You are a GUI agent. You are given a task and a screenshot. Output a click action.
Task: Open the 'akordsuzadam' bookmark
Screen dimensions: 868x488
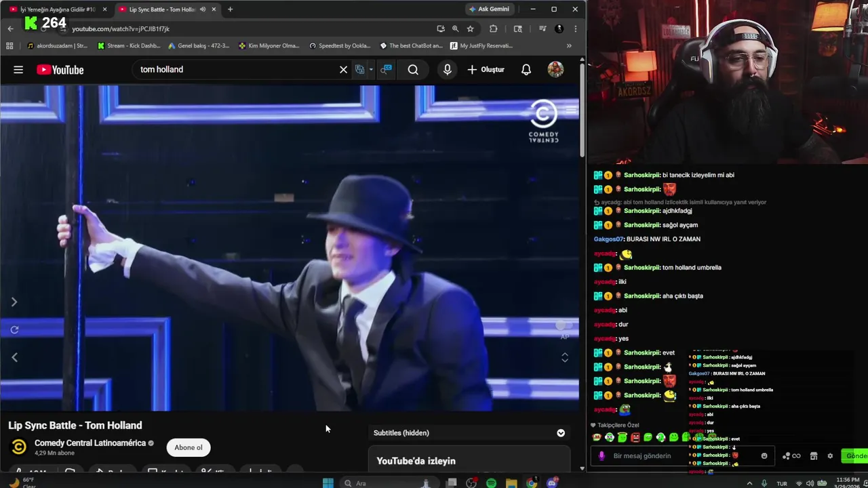click(57, 45)
